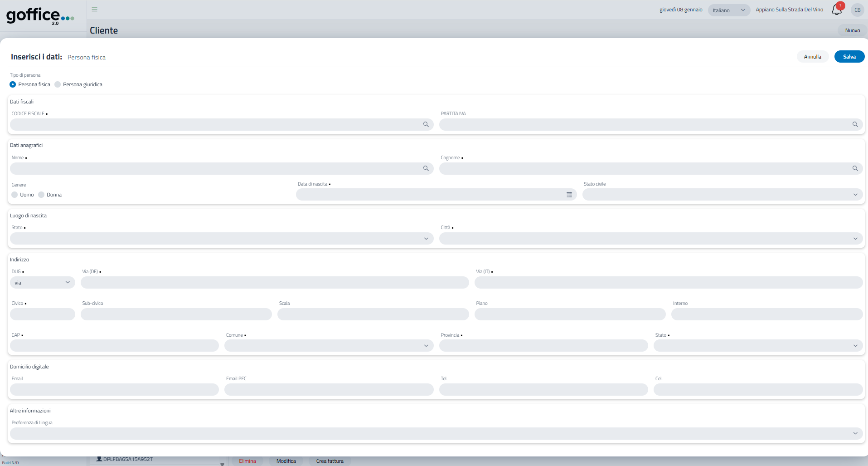Select the Persona giuridica radio option

[x=58, y=84]
